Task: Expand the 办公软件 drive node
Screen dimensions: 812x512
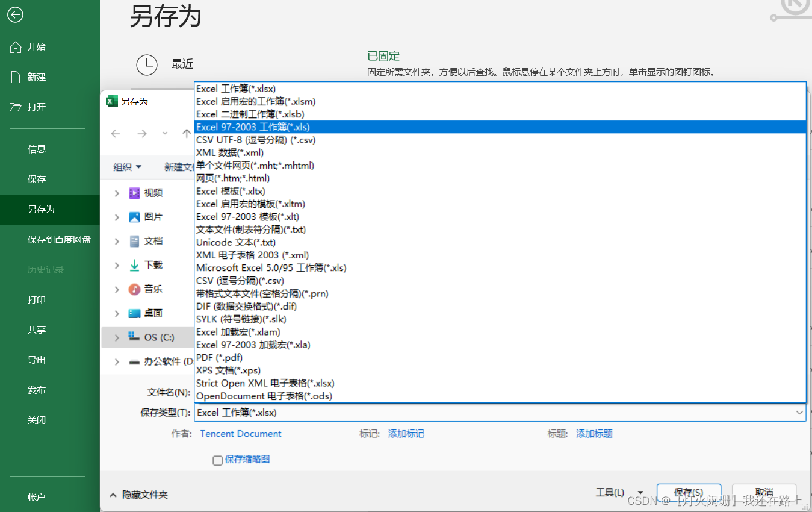Action: (x=117, y=361)
